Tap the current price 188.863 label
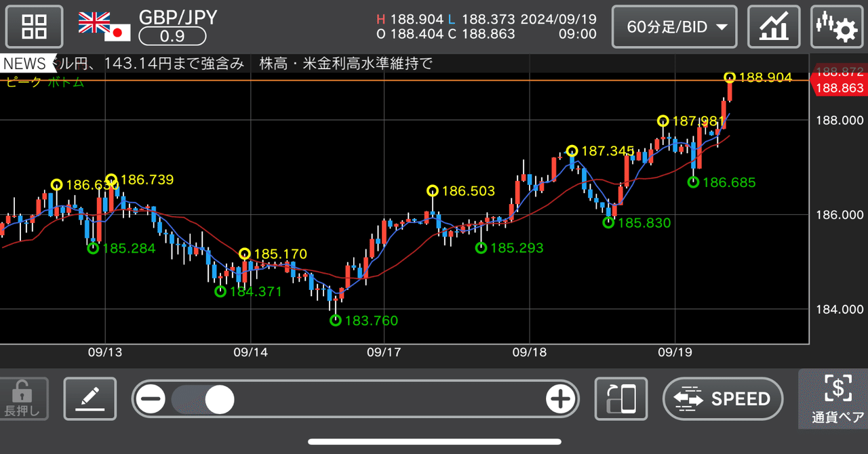This screenshot has height=454, width=868. pyautogui.click(x=839, y=87)
